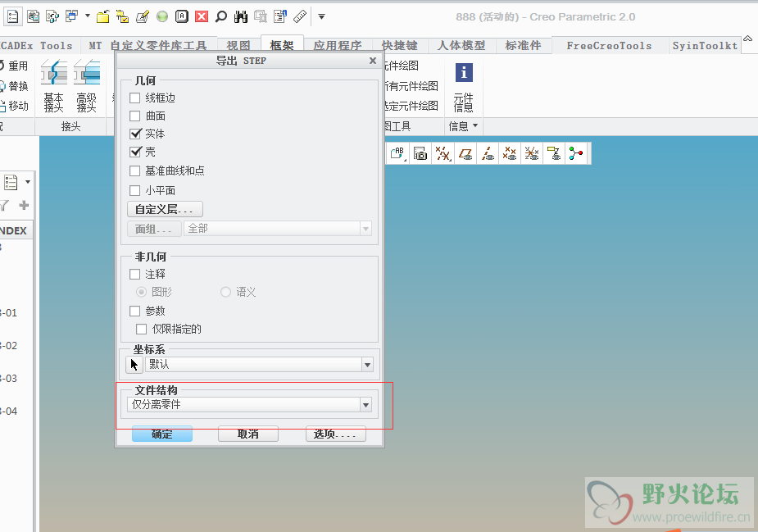Switch to the 快捷键 tab

click(x=399, y=45)
